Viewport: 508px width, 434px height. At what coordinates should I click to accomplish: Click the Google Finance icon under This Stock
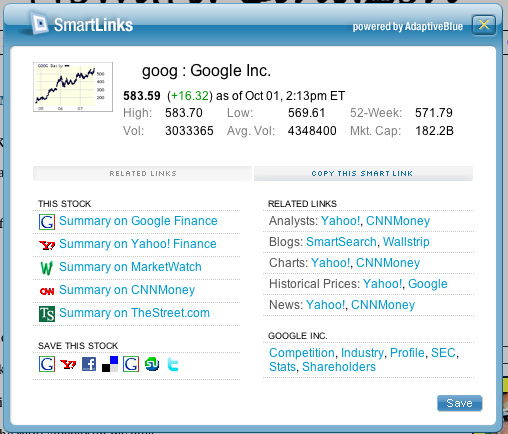(x=47, y=222)
